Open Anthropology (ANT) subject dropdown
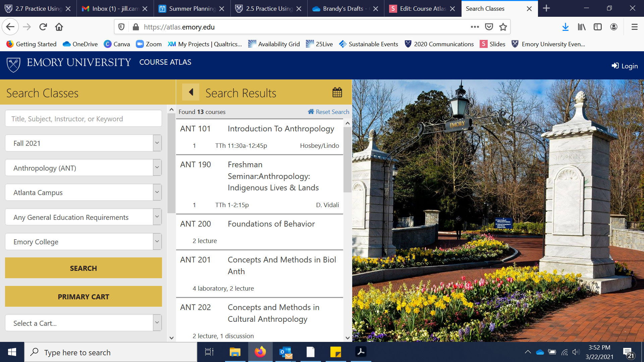This screenshot has height=362, width=644. tap(84, 168)
